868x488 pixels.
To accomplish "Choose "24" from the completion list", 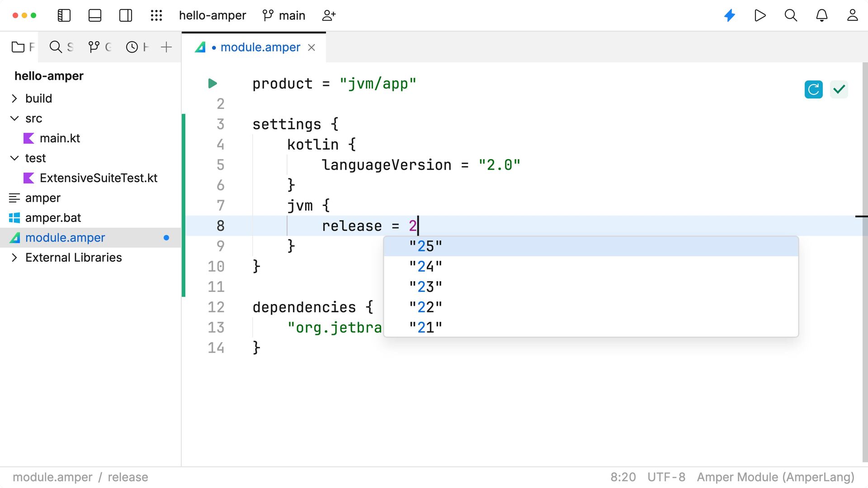I will pyautogui.click(x=591, y=267).
